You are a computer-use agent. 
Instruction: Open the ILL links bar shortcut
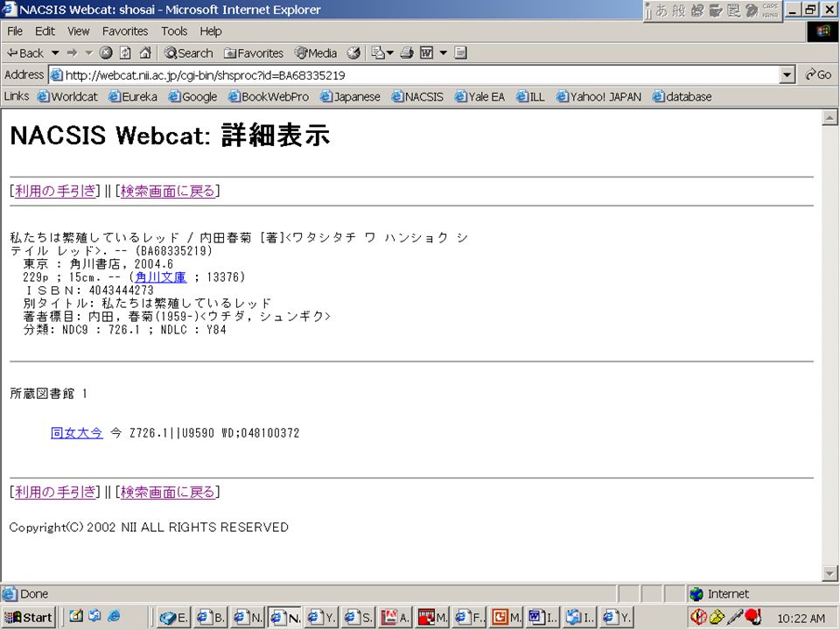tap(530, 96)
